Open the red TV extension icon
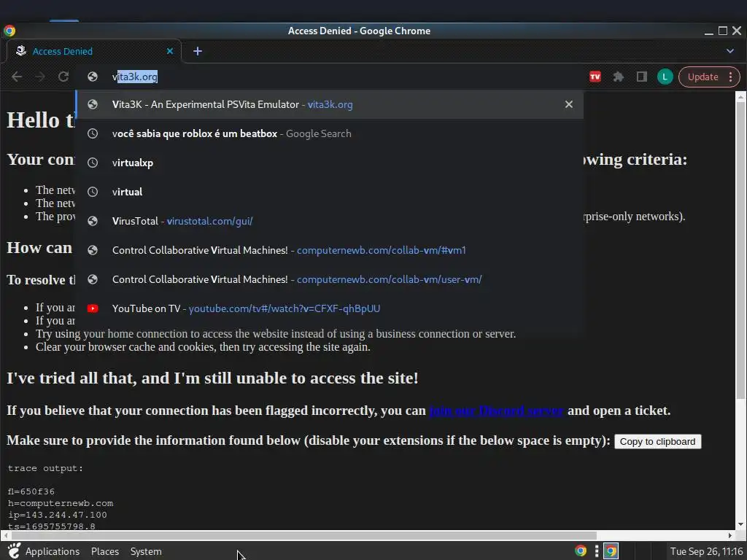The image size is (747, 560). coord(595,77)
